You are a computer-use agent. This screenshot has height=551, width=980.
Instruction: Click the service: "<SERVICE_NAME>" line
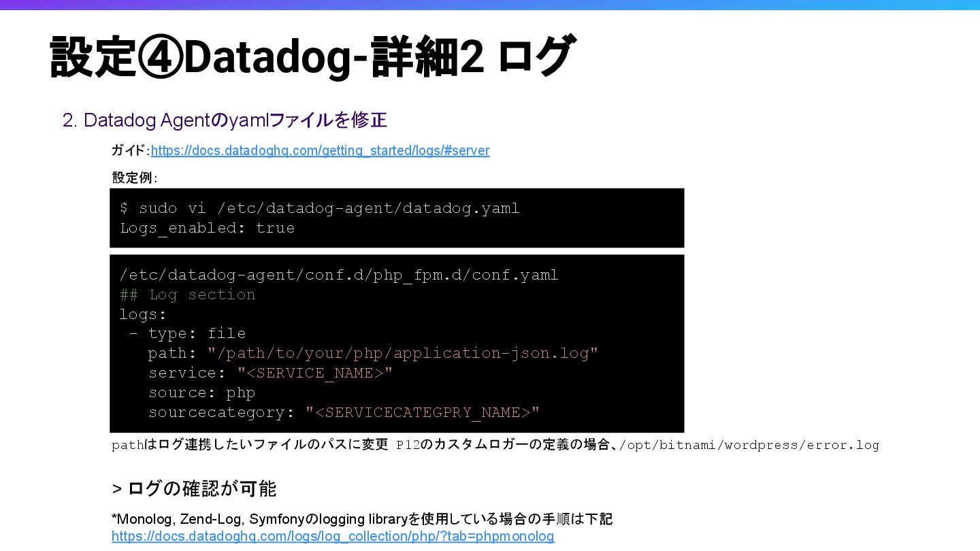271,373
